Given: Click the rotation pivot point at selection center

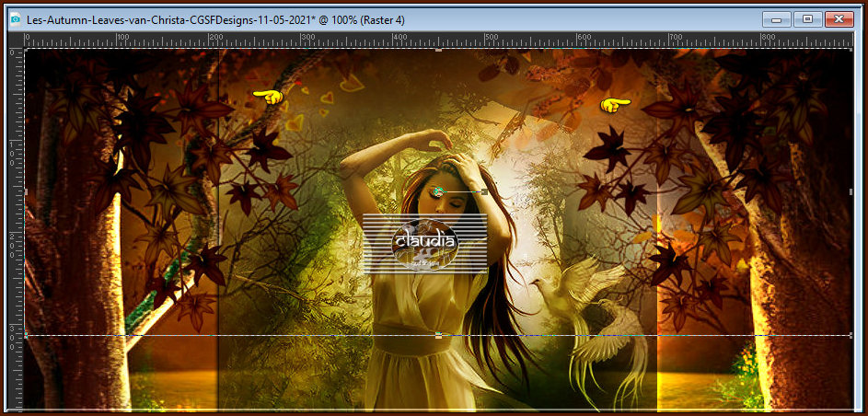Looking at the screenshot, I should (438, 191).
